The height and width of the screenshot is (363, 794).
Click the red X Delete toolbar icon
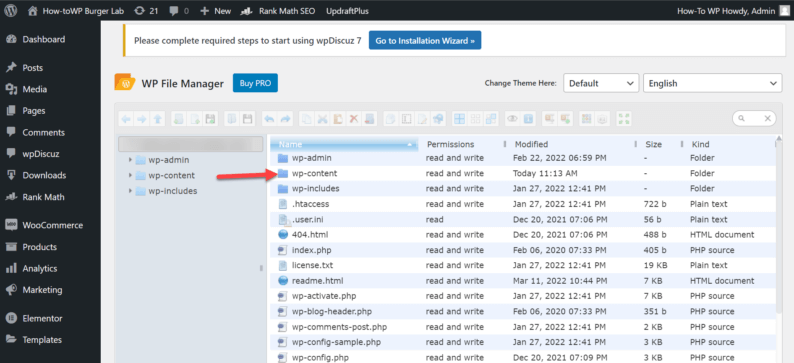tap(353, 119)
